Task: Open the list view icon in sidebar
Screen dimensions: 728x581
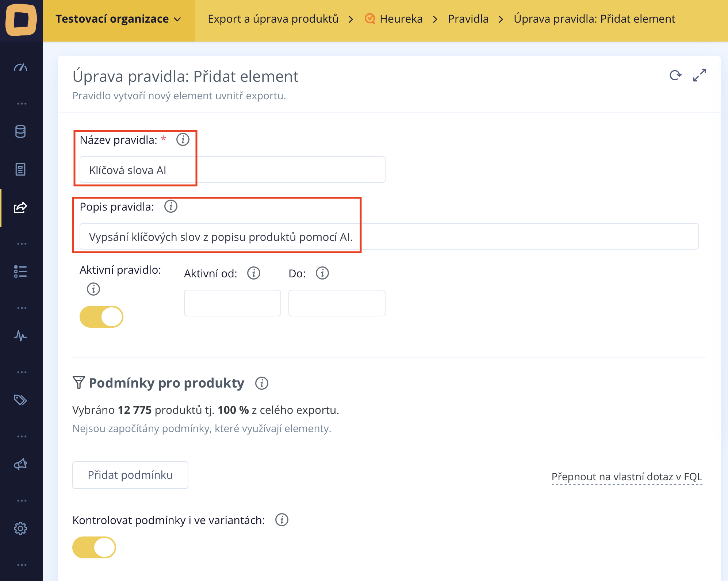Action: coord(21,272)
